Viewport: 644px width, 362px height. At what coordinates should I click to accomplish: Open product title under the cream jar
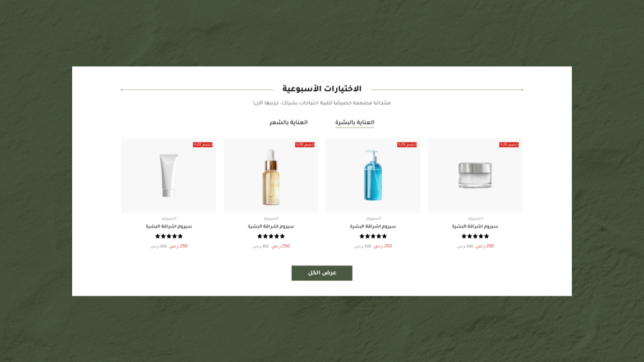tap(475, 226)
